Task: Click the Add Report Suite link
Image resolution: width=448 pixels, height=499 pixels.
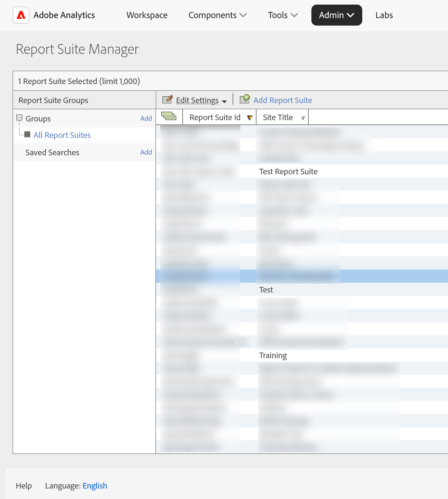Action: [282, 100]
